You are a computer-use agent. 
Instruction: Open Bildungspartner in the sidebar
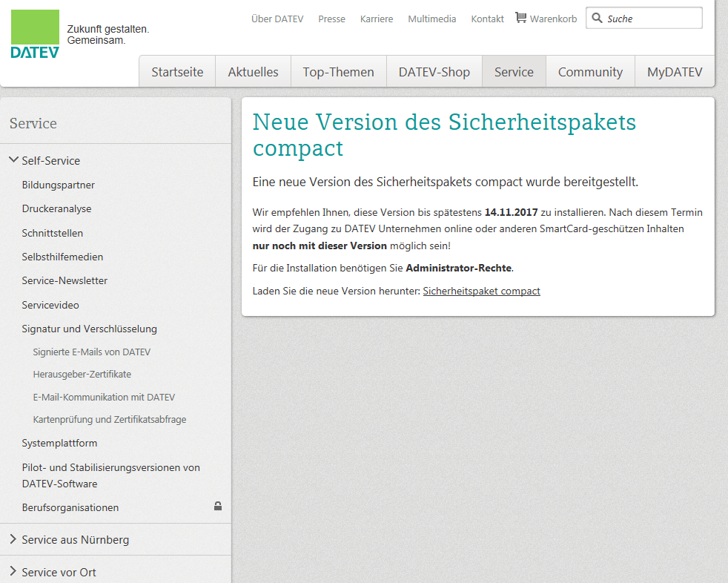click(58, 185)
